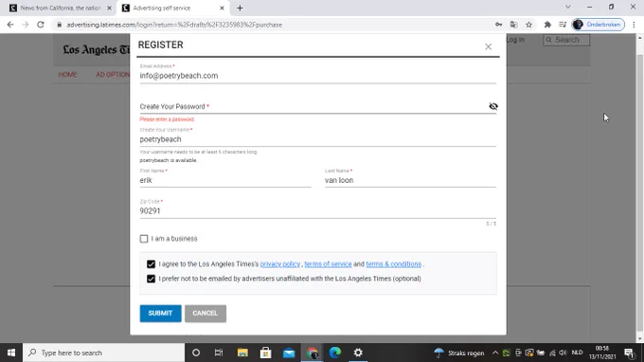Submit the registration form

tap(160, 314)
